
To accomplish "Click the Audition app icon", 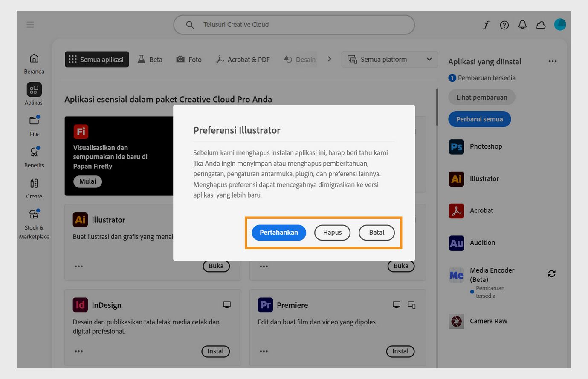I will click(x=457, y=243).
